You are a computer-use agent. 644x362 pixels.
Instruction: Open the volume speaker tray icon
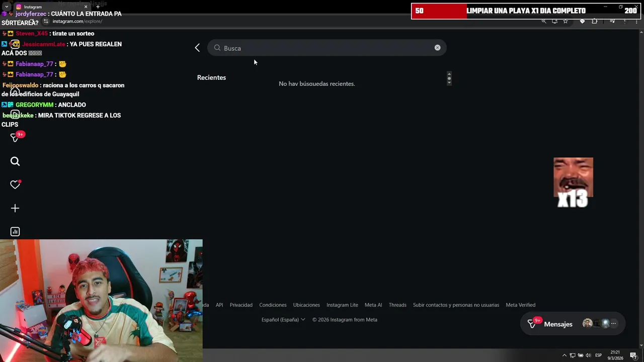pos(588,355)
